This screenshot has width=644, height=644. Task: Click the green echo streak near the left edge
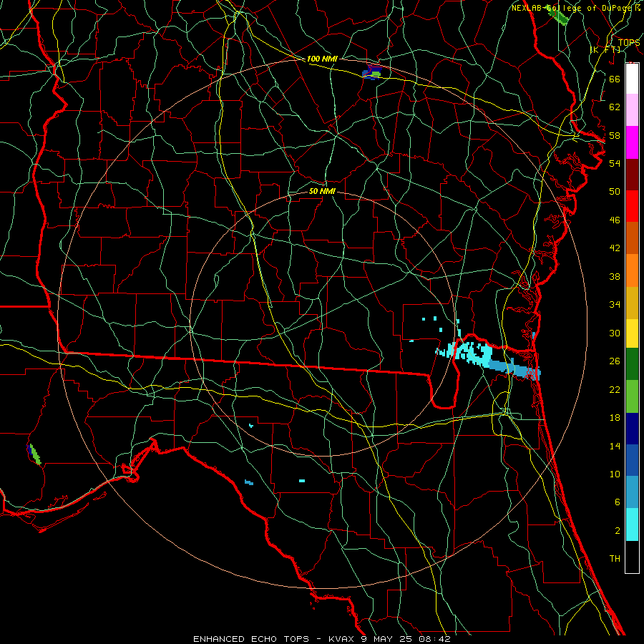[34, 454]
